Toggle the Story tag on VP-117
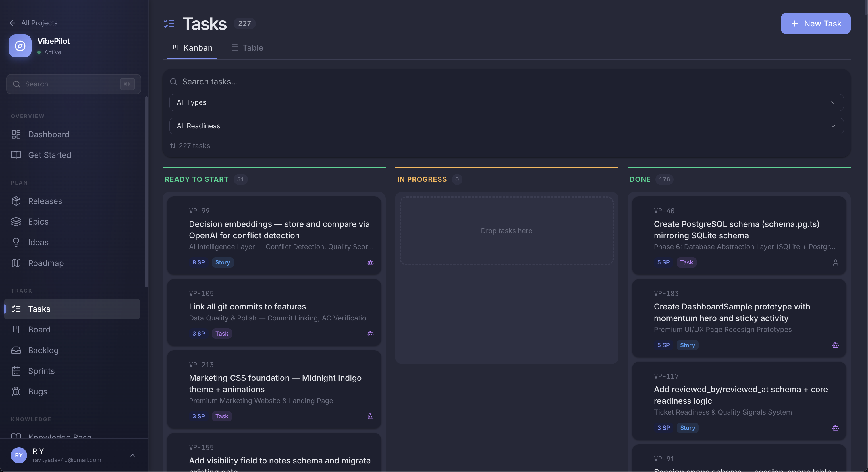 click(x=687, y=427)
